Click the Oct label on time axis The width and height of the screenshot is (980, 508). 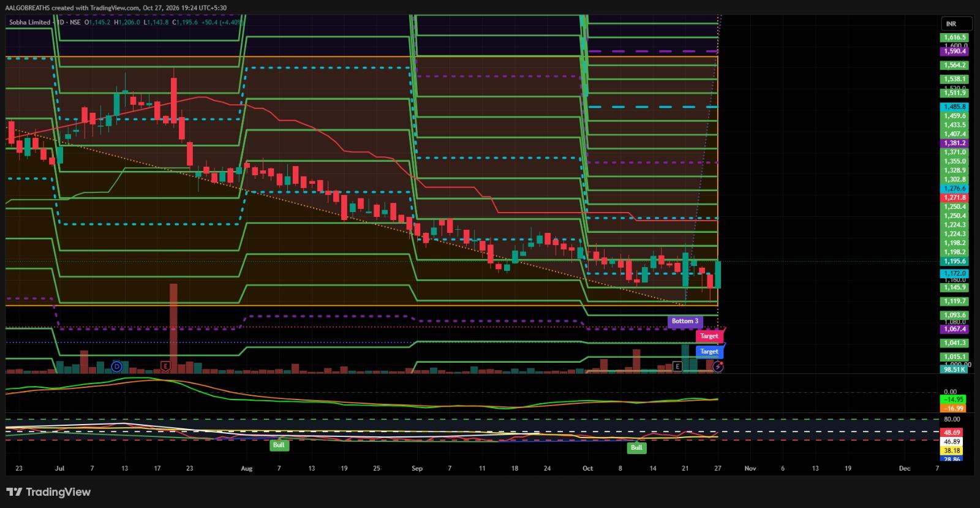pos(588,469)
